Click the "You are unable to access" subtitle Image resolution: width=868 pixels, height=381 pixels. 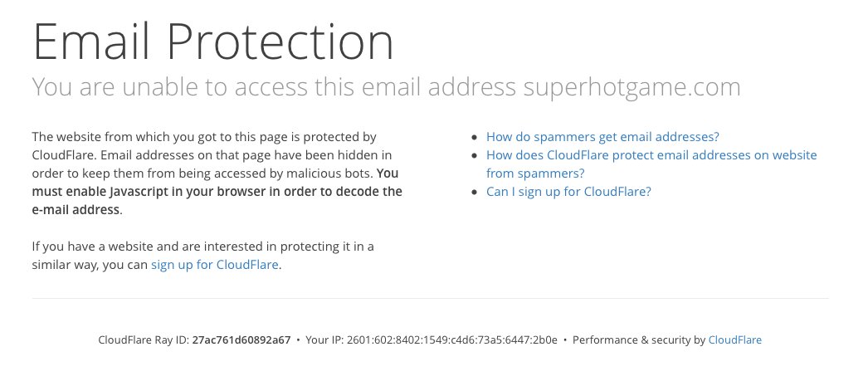274,86
